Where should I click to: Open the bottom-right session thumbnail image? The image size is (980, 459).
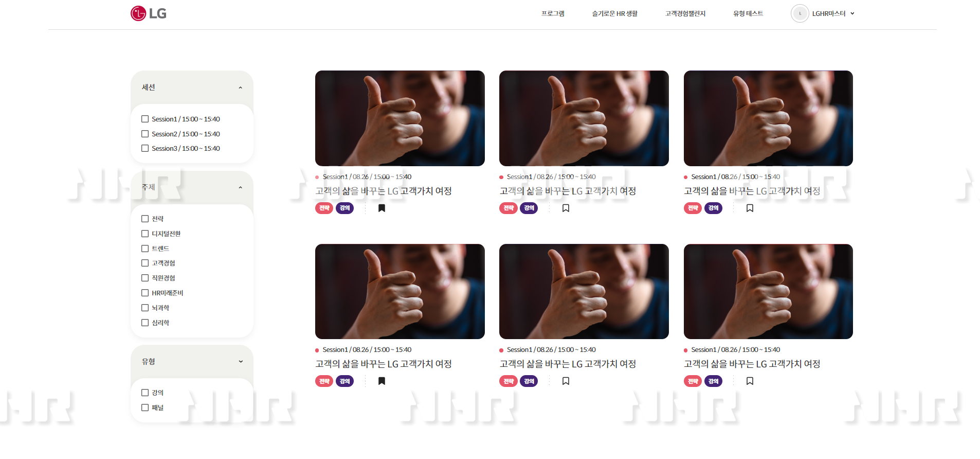[x=768, y=291]
